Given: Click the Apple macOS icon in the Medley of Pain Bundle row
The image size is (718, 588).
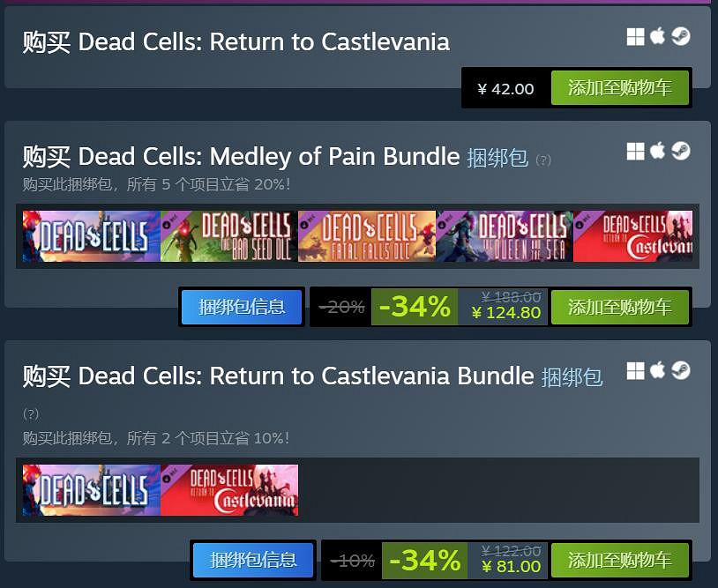Looking at the screenshot, I should (x=657, y=151).
